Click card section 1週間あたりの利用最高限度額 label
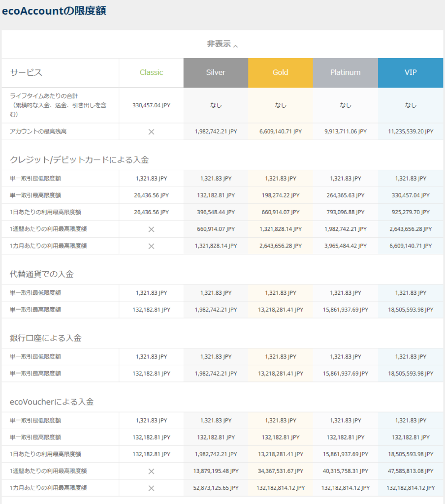The image size is (445, 504). tap(48, 229)
